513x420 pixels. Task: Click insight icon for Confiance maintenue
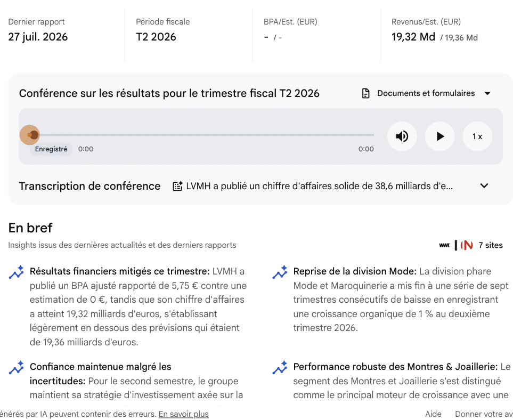pyautogui.click(x=17, y=367)
